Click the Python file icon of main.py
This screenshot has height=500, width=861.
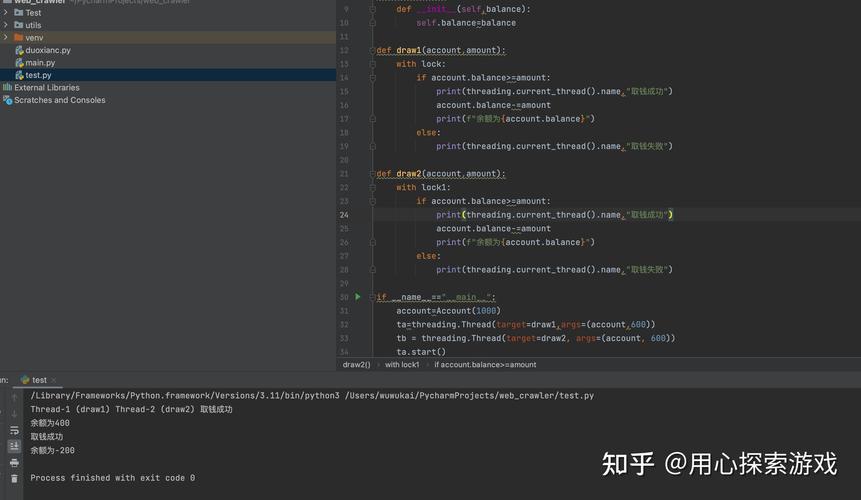[19, 63]
